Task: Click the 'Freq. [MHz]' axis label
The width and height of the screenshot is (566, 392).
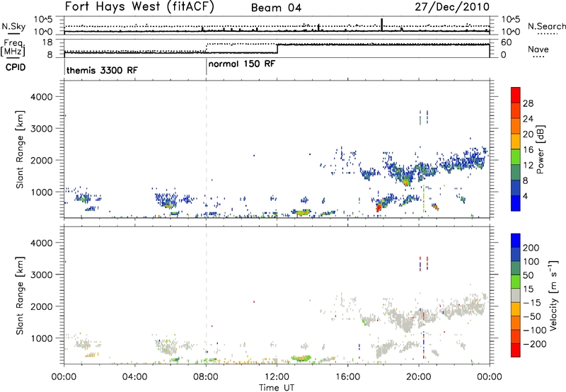Action: coord(13,47)
